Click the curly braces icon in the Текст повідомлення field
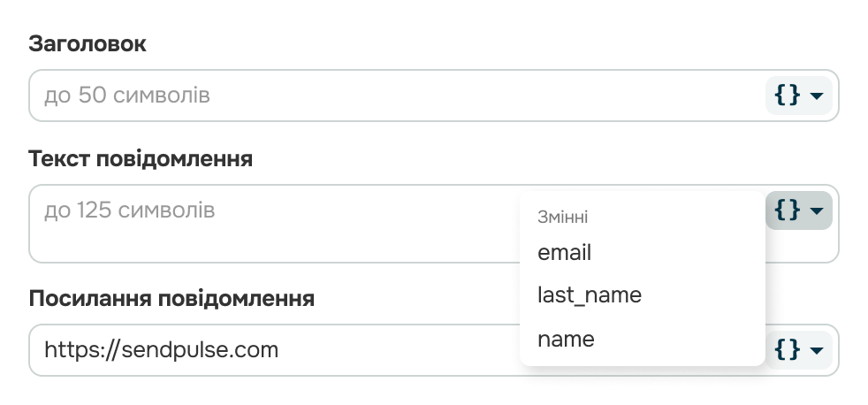Viewport: 868px width, 405px height. pyautogui.click(x=788, y=210)
